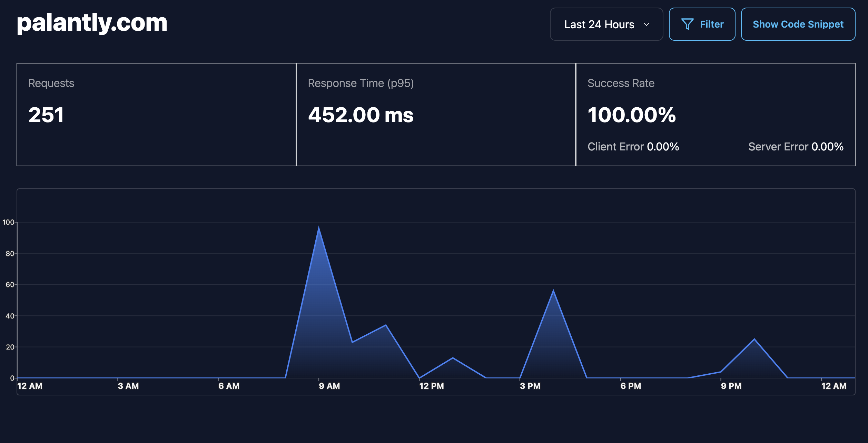
Task: Select the Requests stat card label
Action: [51, 83]
